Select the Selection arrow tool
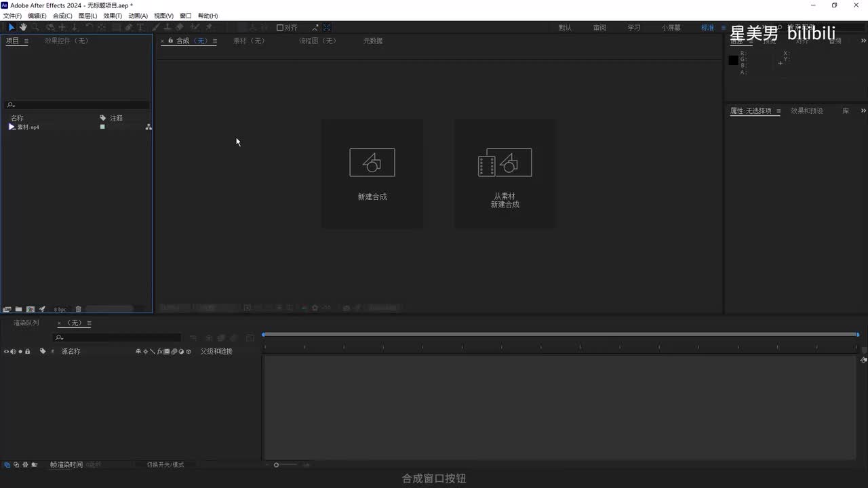The height and width of the screenshot is (488, 868). [x=11, y=27]
